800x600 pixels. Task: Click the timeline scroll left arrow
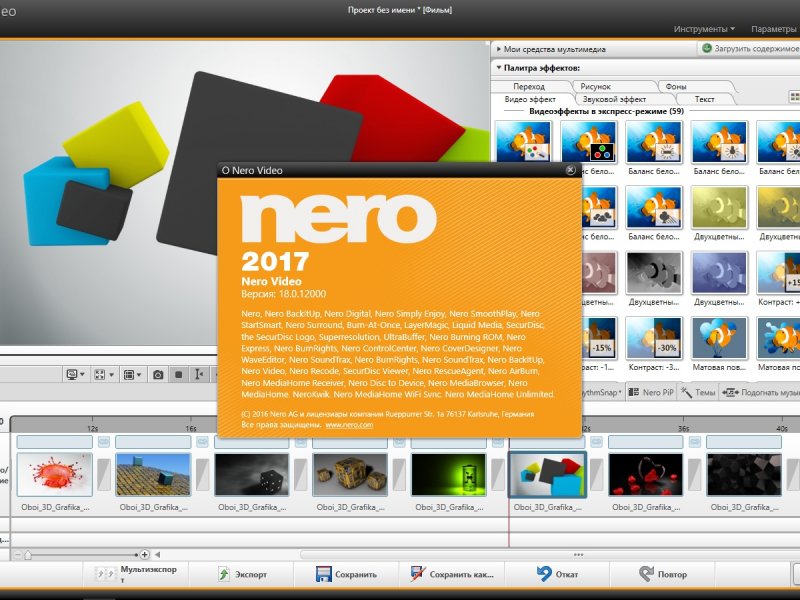click(x=158, y=555)
